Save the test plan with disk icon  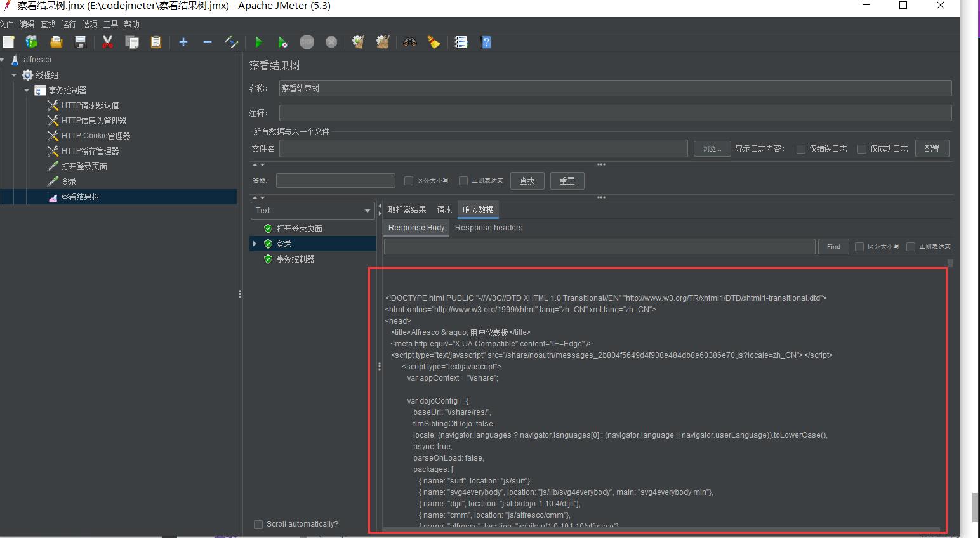pos(81,42)
